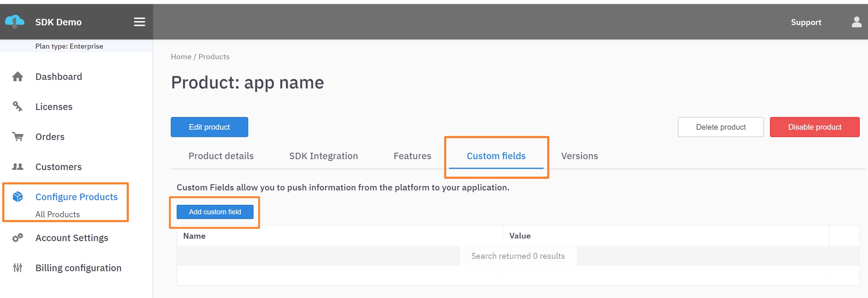Image resolution: width=868 pixels, height=298 pixels.
Task: Click the Add custom field button
Action: click(215, 212)
